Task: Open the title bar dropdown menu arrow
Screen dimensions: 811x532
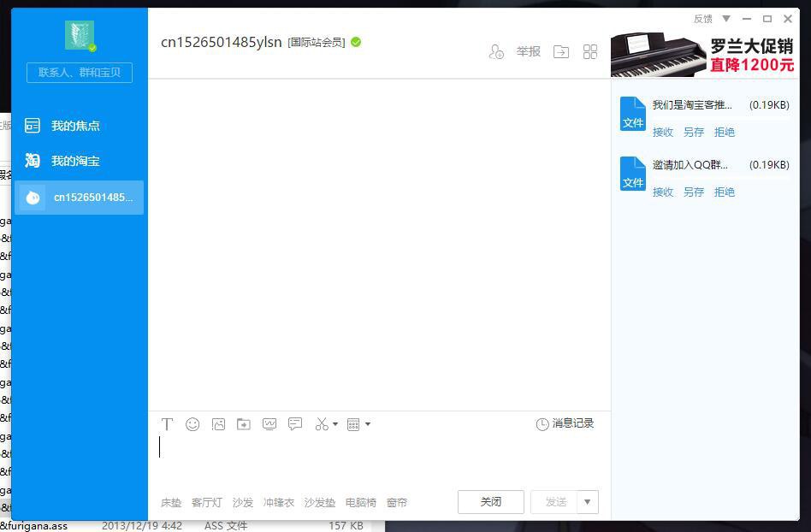Action: pyautogui.click(x=726, y=19)
